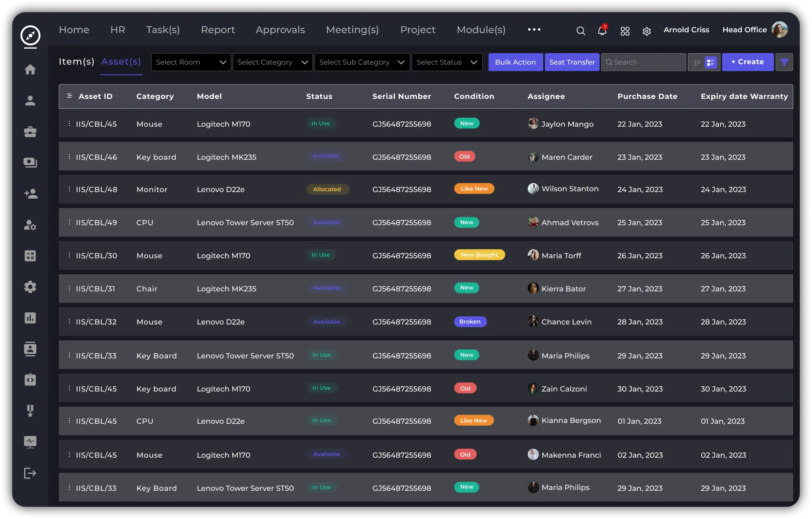Screen dimensions: 812x519
Task: Open the Select Sub Category dropdown
Action: click(362, 62)
